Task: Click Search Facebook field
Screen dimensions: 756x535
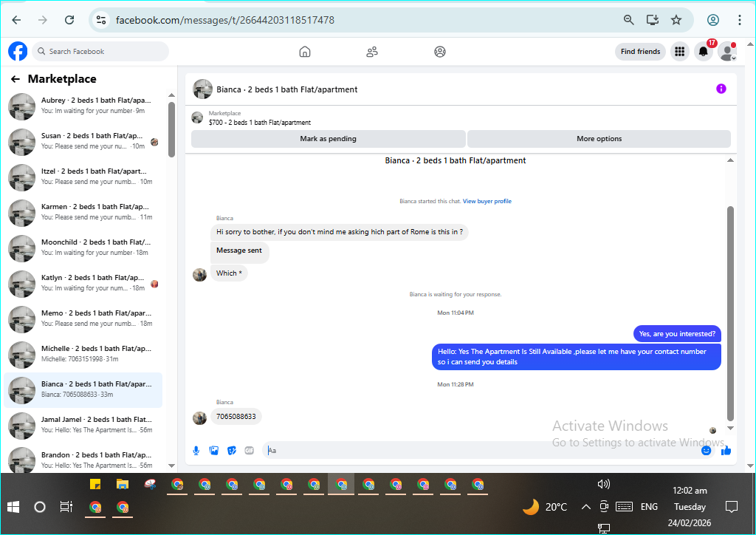Action: [x=100, y=51]
